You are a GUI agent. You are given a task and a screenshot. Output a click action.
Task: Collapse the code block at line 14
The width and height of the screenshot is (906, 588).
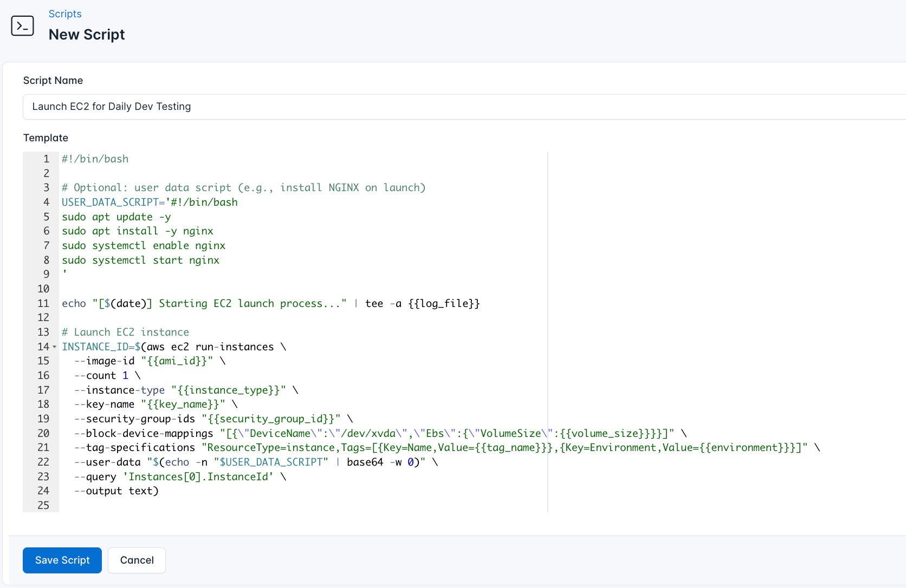pyautogui.click(x=54, y=347)
